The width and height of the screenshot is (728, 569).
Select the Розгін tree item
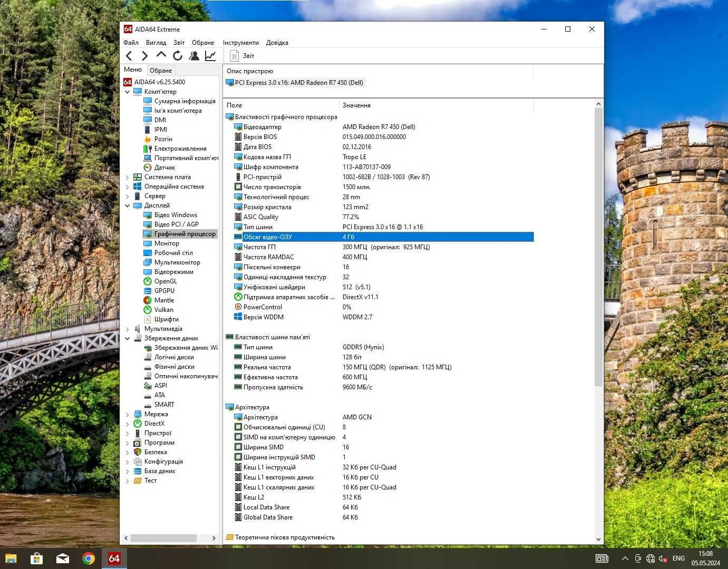[x=163, y=139]
